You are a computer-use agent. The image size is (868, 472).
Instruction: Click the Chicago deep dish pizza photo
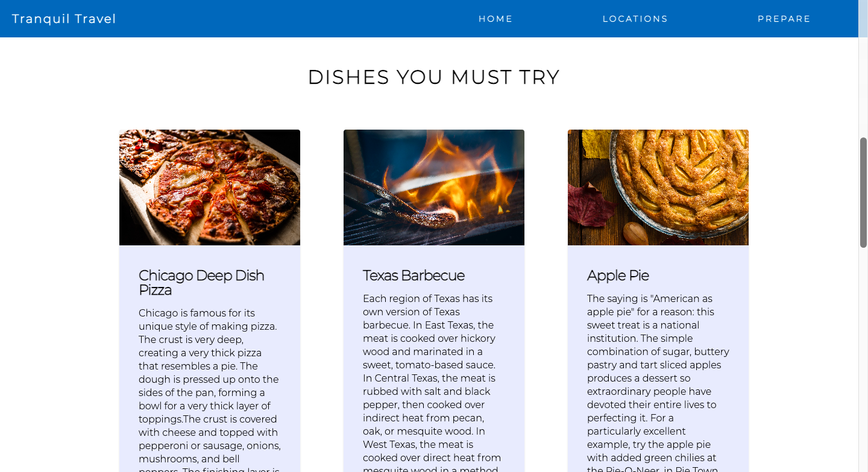coord(210,187)
